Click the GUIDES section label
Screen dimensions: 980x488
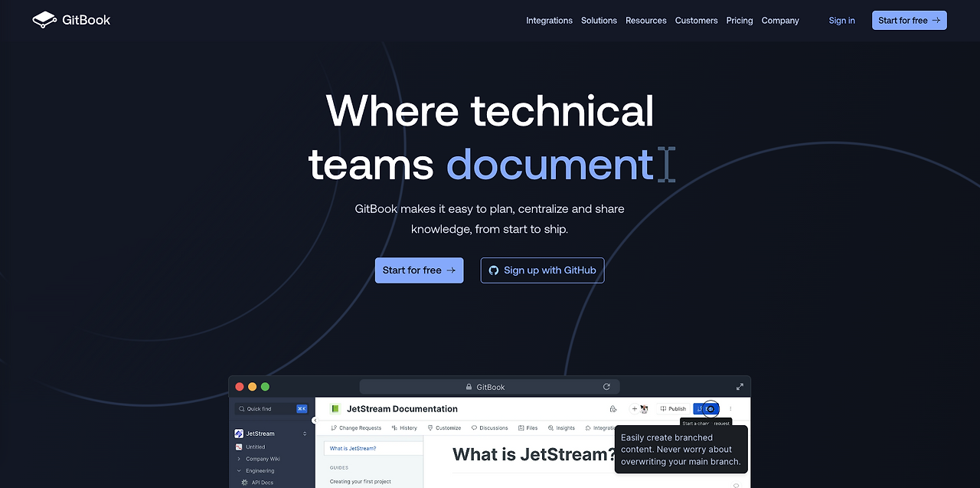point(339,467)
